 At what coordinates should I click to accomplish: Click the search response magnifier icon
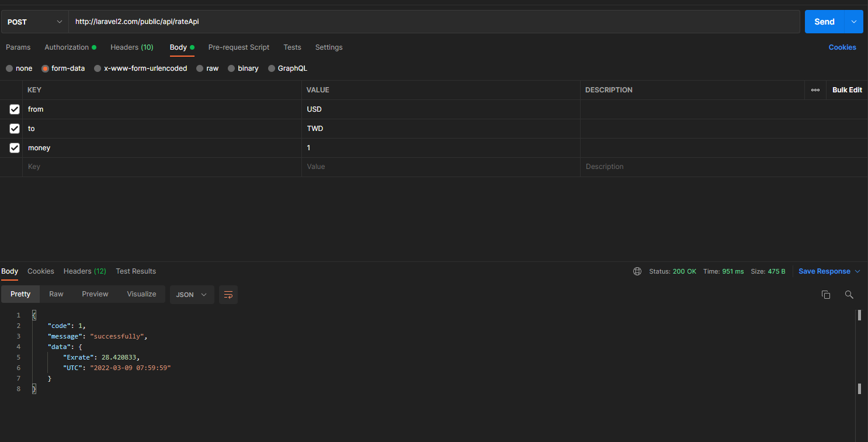pos(849,295)
